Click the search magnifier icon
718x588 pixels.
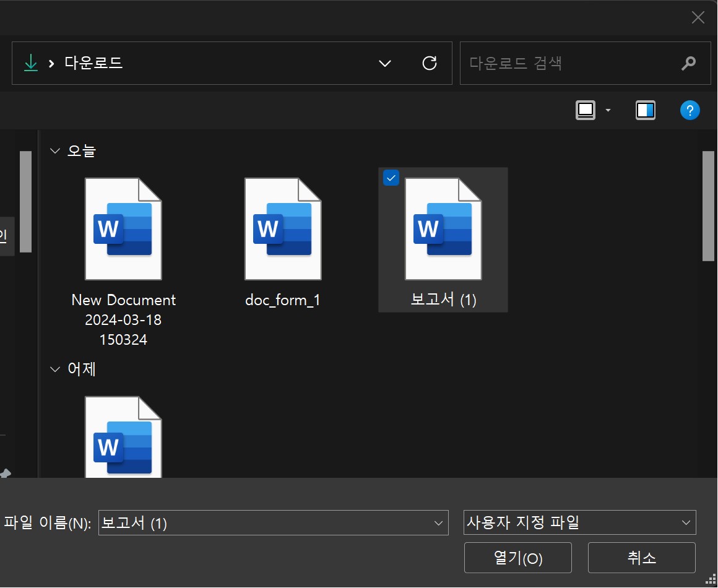tap(688, 63)
